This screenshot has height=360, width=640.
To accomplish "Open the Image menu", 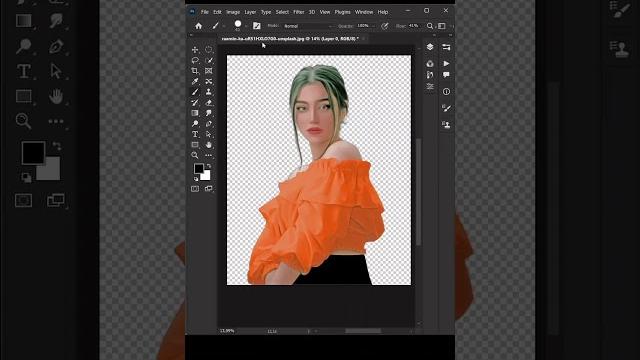I will pos(233,12).
